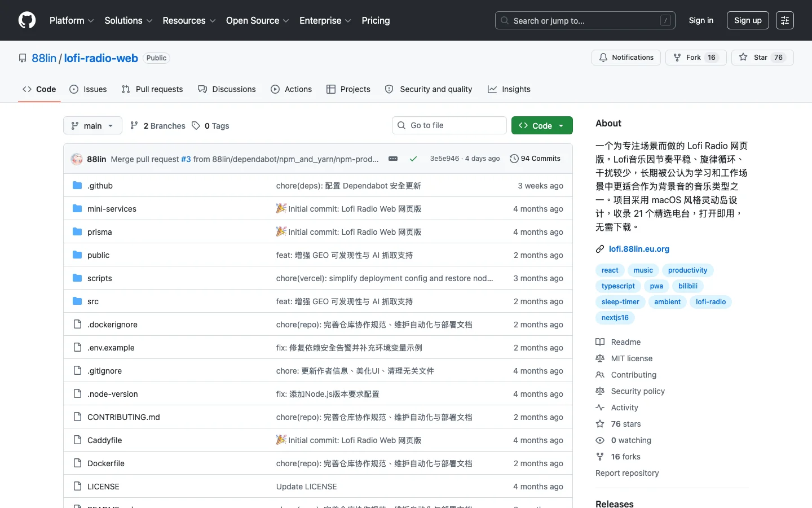The width and height of the screenshot is (812, 508).
Task: Click Sign in
Action: pyautogui.click(x=701, y=20)
